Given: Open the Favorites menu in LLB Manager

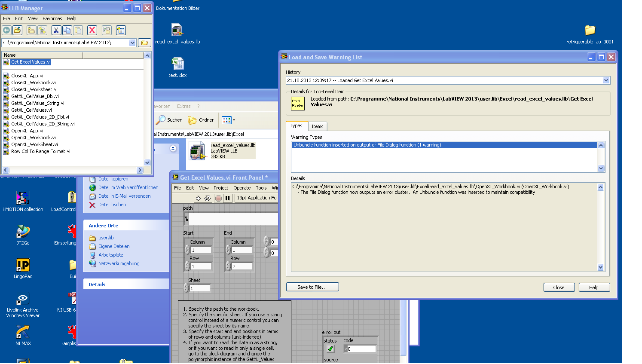Looking at the screenshot, I should point(52,18).
